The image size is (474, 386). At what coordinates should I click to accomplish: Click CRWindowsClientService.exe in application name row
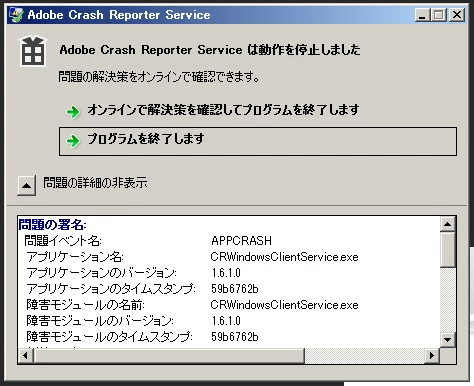click(284, 257)
